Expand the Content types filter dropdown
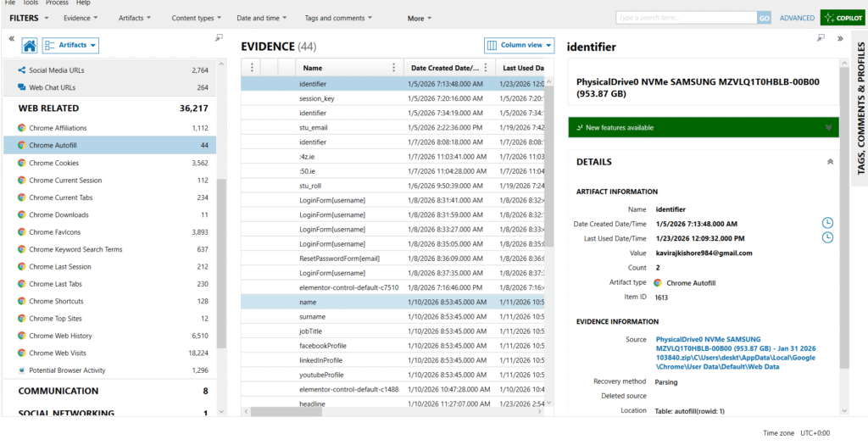 coord(196,18)
